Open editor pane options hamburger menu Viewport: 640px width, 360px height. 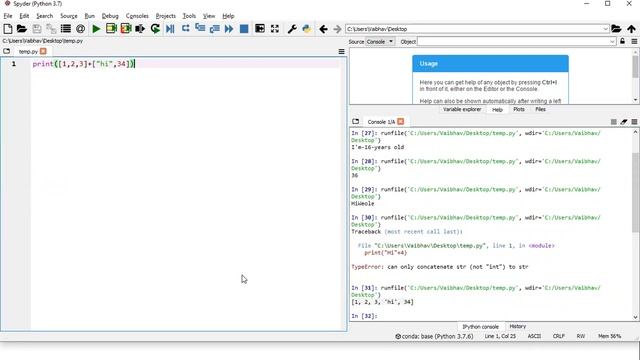[x=342, y=51]
